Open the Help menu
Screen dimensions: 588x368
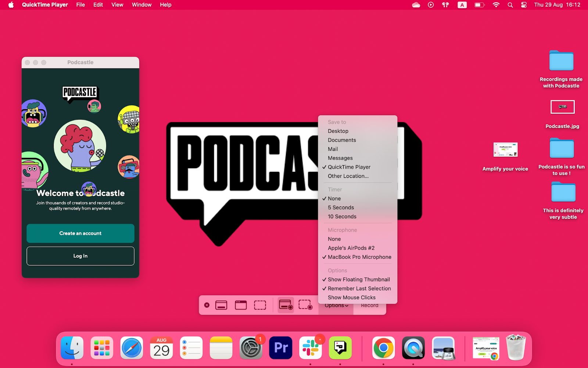166,5
